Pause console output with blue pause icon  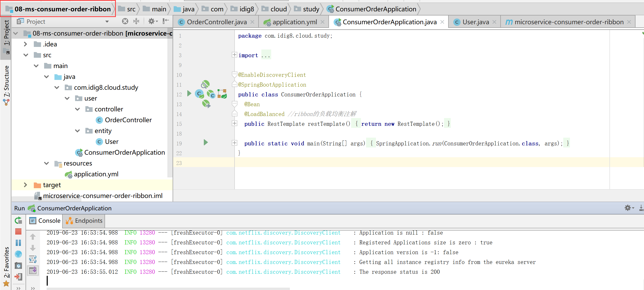tap(18, 243)
